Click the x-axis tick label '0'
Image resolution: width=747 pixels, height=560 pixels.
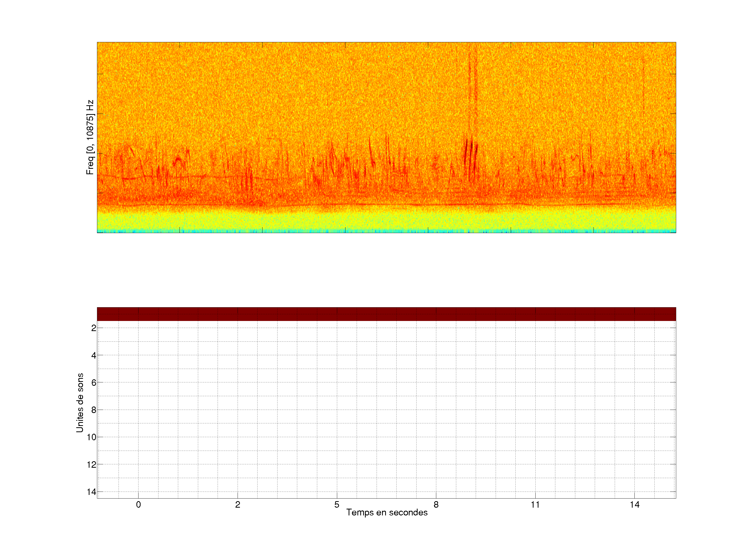coord(139,505)
